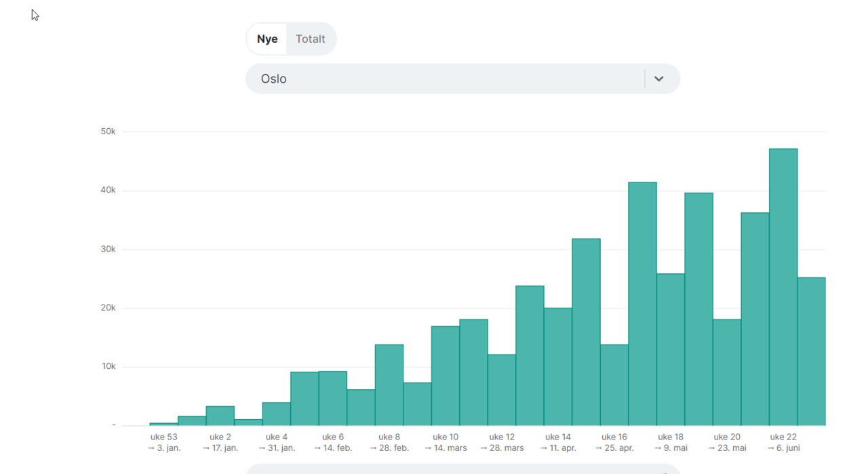The height and width of the screenshot is (474, 868).
Task: Select the uke 2 bar
Action: coord(220,416)
